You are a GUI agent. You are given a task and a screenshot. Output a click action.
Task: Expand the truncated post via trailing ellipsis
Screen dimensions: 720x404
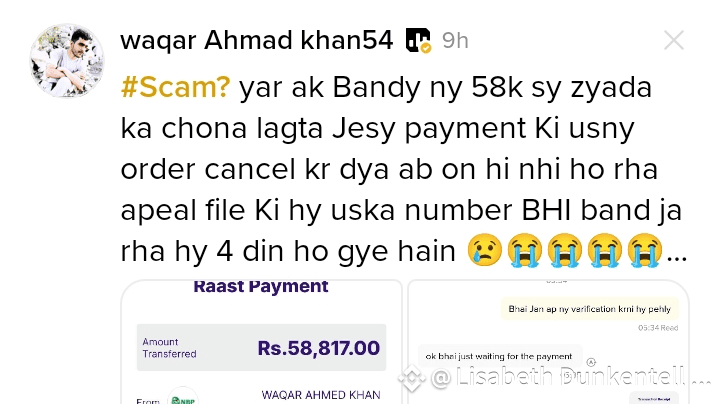677,257
